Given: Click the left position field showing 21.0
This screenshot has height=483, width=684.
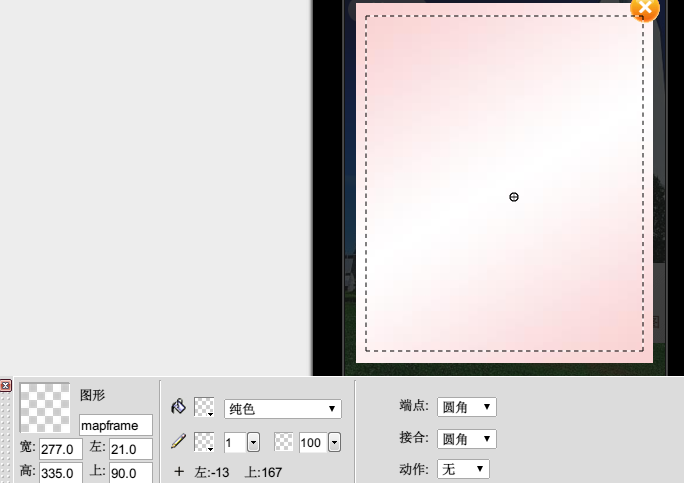Looking at the screenshot, I should [130, 449].
